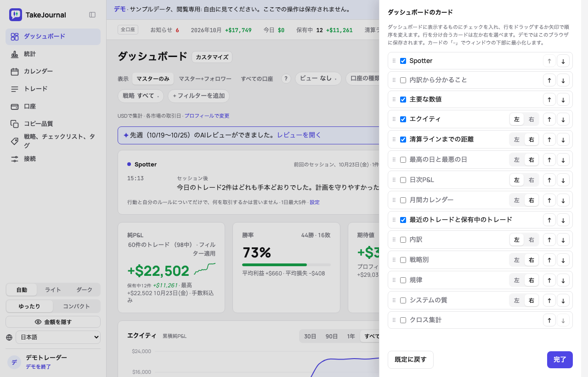Click the デモを終了 link
Screen dimensions: 588x377
pos(38,367)
